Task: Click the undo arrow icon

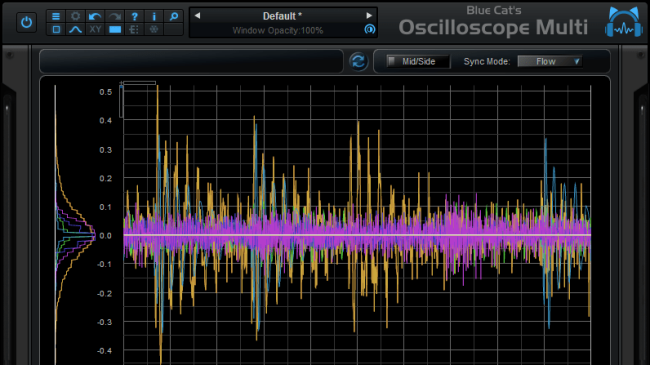Action: [95, 16]
